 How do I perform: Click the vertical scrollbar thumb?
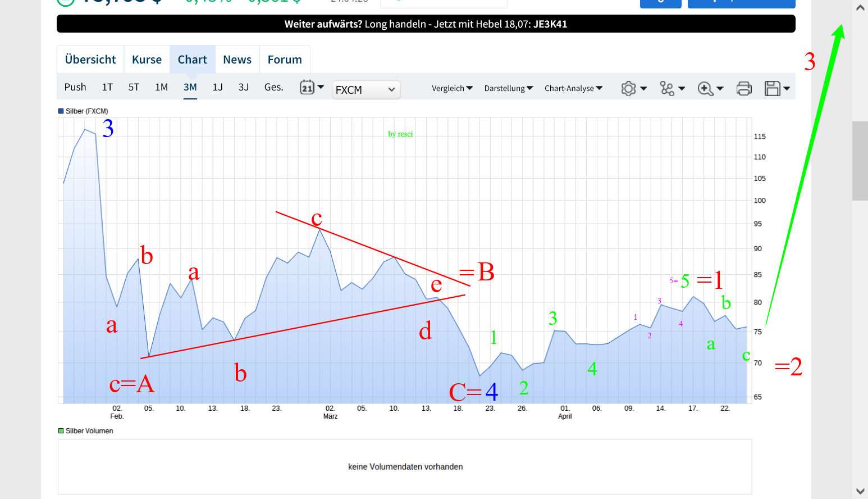(860, 161)
